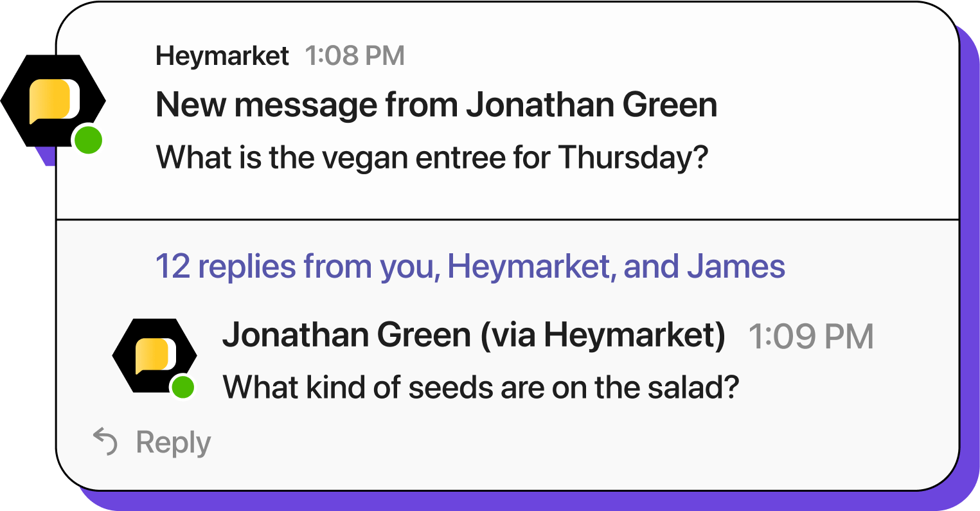Click the 1:09 PM timestamp
980x511 pixels.
[x=811, y=336]
